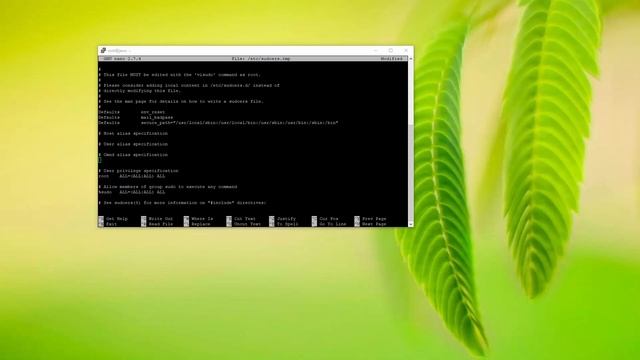The height and width of the screenshot is (360, 640).
Task: Minimize the PuTTY terminal window
Action: pyautogui.click(x=376, y=50)
